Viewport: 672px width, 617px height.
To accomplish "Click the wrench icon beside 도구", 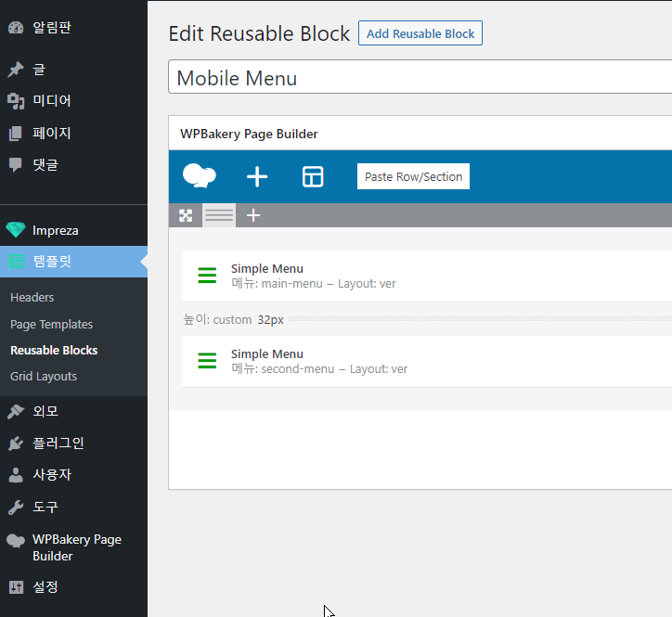I will (x=16, y=508).
